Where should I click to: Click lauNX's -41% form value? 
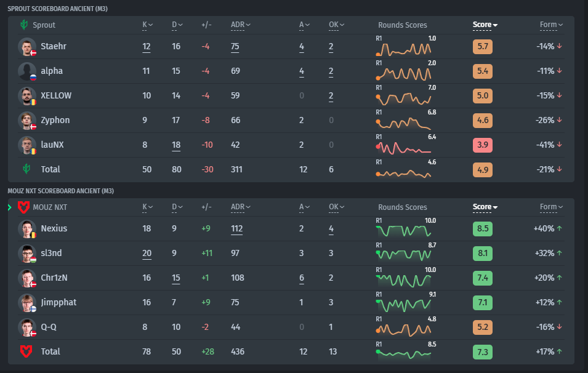tap(546, 145)
